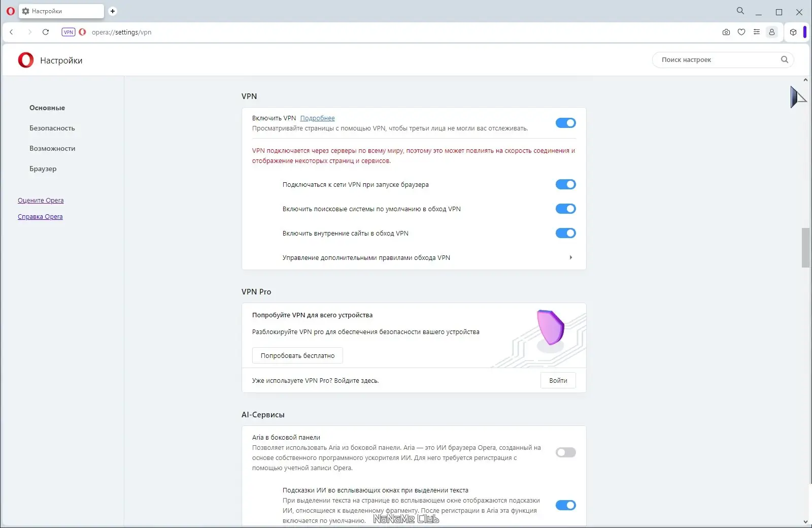The image size is (812, 528).
Task: Open the Браузер settings section
Action: pos(43,169)
